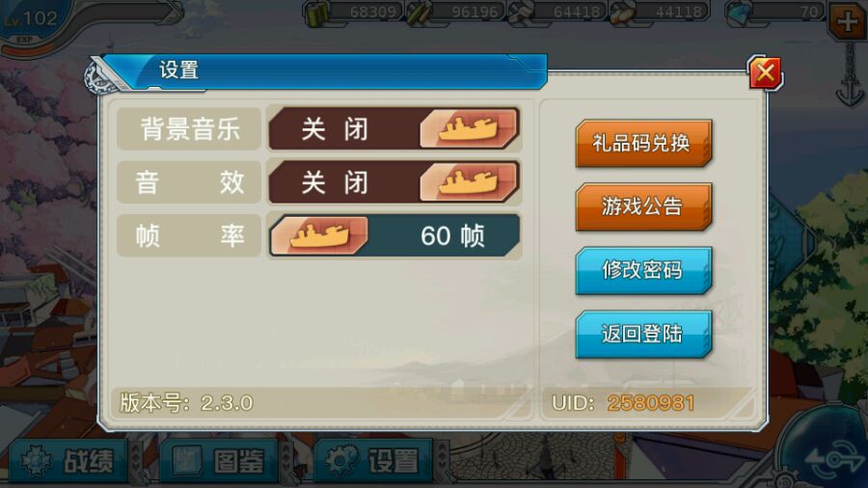Open the 设置 tab in bottom bar
The height and width of the screenshot is (488, 868).
click(373, 461)
